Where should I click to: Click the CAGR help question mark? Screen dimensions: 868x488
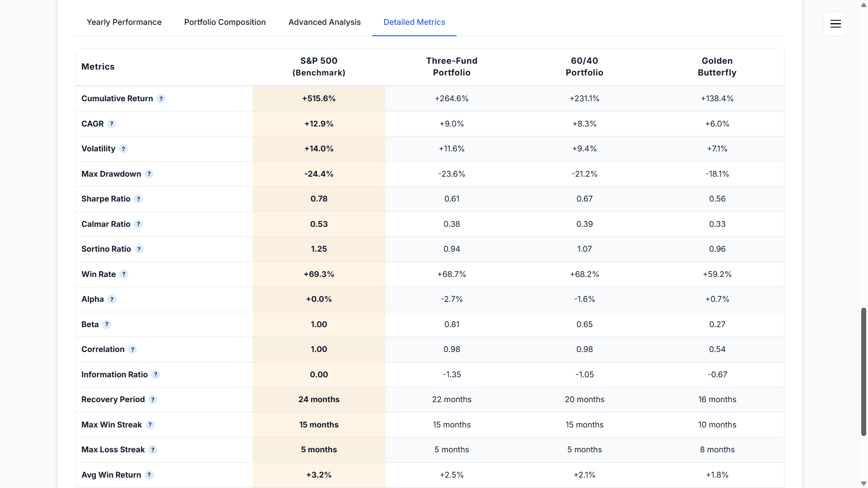pos(112,124)
